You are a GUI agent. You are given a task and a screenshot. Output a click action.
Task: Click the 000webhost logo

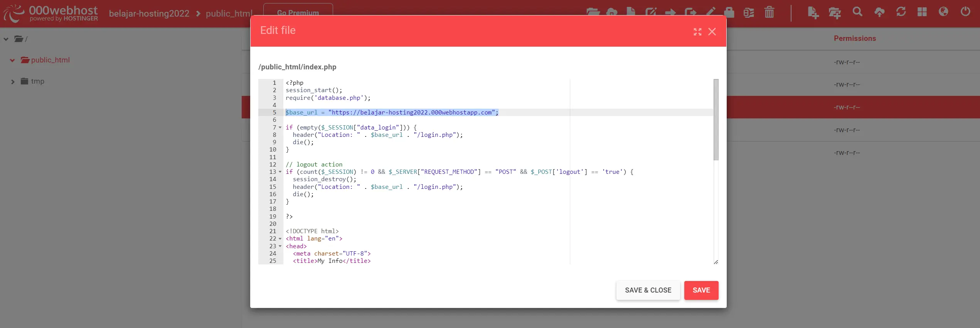[51, 13]
